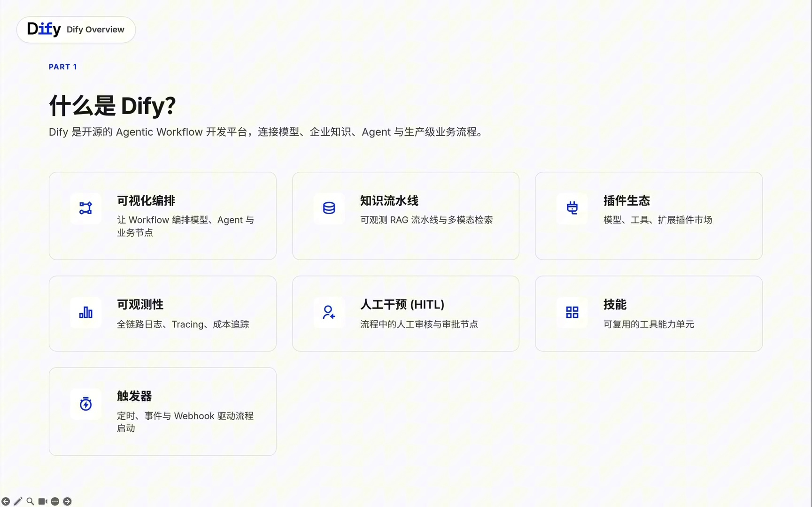Viewport: 812px width, 507px height.
Task: Click the user icon beside 人工干预 (HITL)
Action: [x=329, y=312]
